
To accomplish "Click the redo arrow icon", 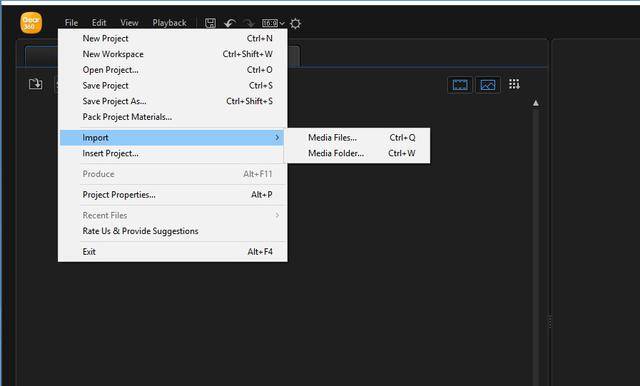I will point(248,23).
